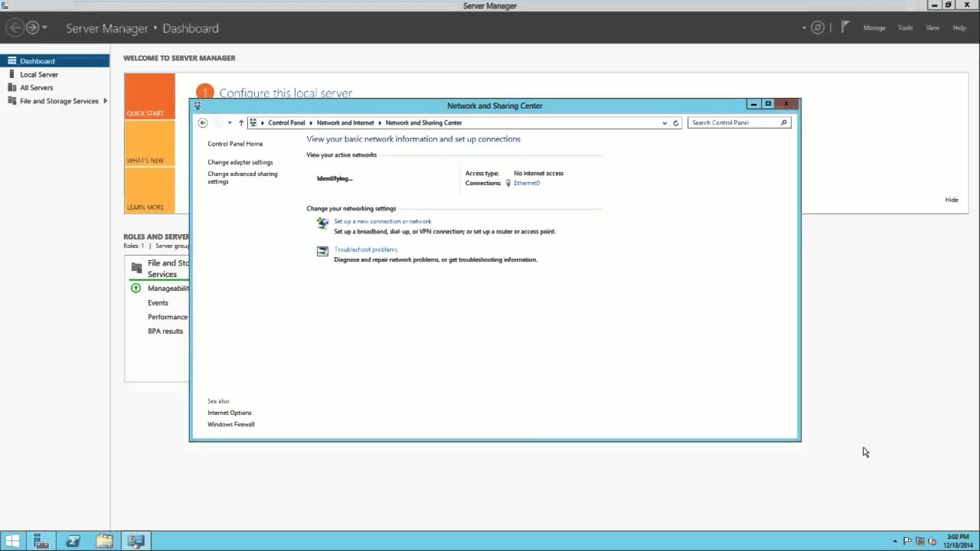Open recent locations dropdown in Control Panel

pyautogui.click(x=229, y=122)
